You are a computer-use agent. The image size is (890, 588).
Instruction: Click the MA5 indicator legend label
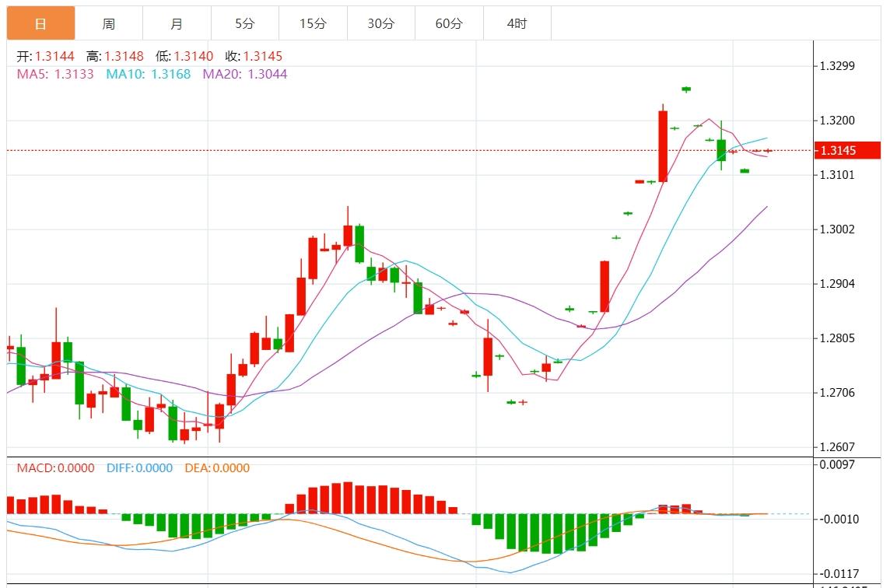click(54, 74)
